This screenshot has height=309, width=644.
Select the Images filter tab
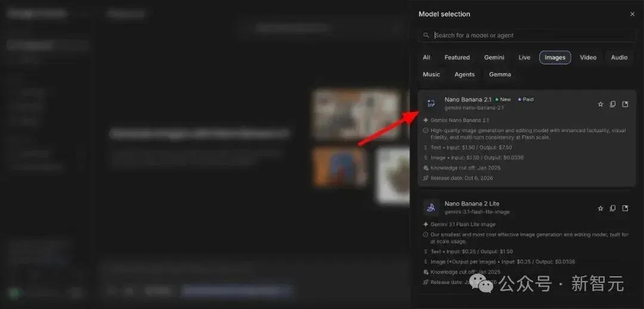tap(555, 57)
